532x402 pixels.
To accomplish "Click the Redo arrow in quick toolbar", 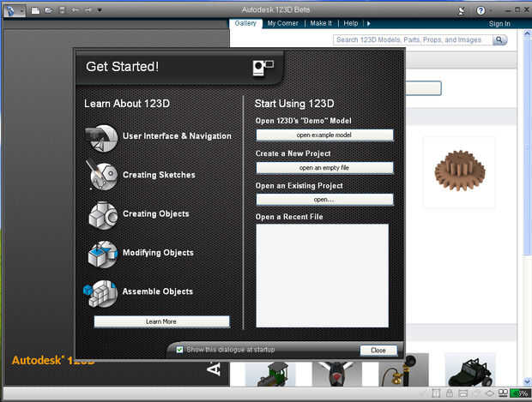I will [88, 10].
